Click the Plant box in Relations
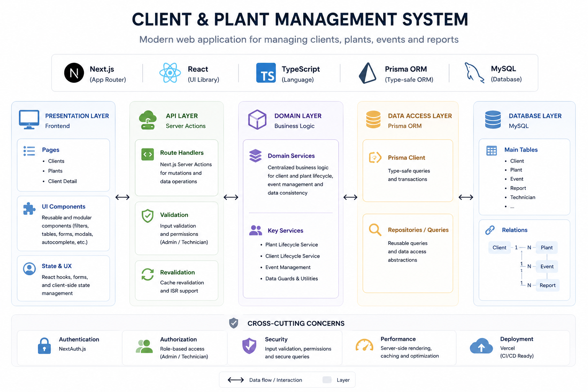Viewport: 588px width, 392px height. [547, 248]
